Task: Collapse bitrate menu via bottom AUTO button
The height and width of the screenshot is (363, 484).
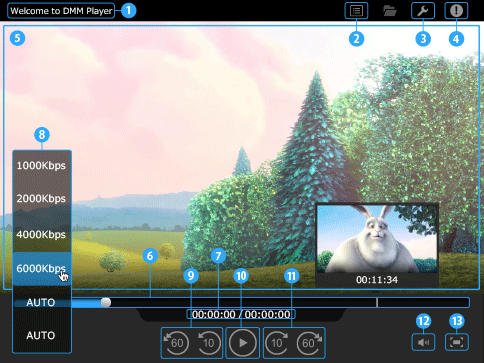Action: [41, 335]
